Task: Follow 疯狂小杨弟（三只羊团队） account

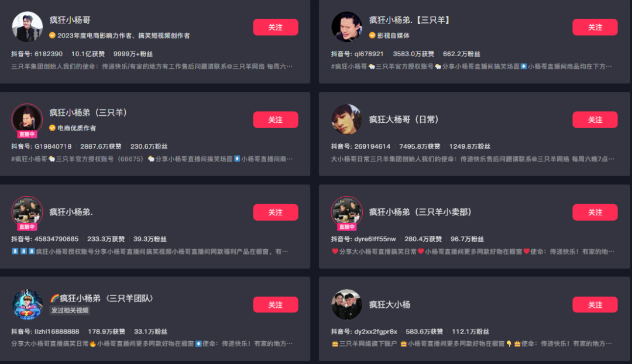Action: coord(276,305)
